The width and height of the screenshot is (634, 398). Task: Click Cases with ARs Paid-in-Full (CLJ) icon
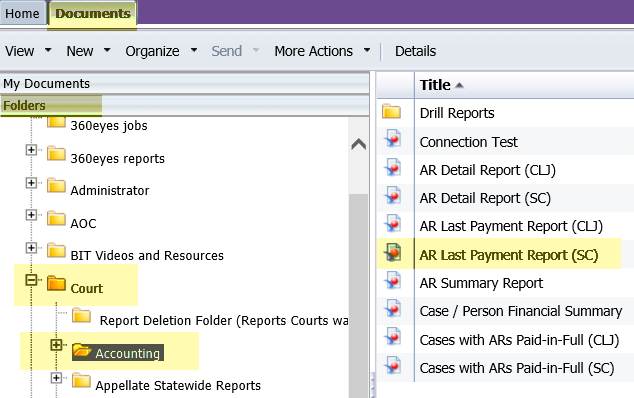pos(393,337)
